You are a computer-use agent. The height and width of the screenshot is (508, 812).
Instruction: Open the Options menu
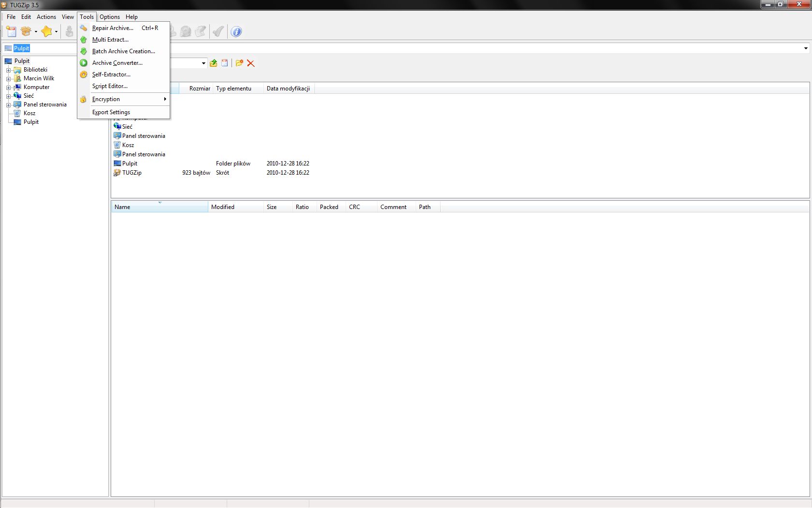[110, 16]
